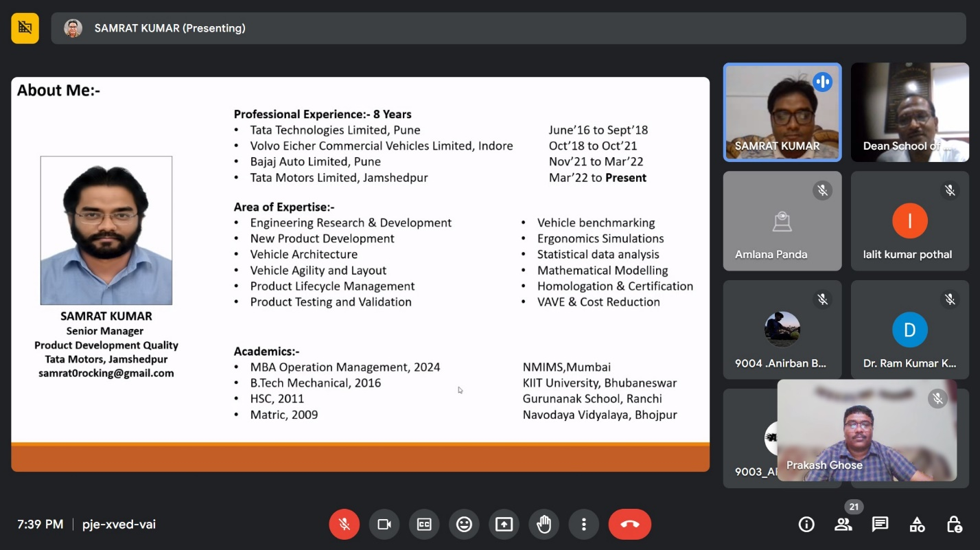This screenshot has width=980, height=550.
Task: Select the Dean School video tile
Action: click(x=909, y=113)
